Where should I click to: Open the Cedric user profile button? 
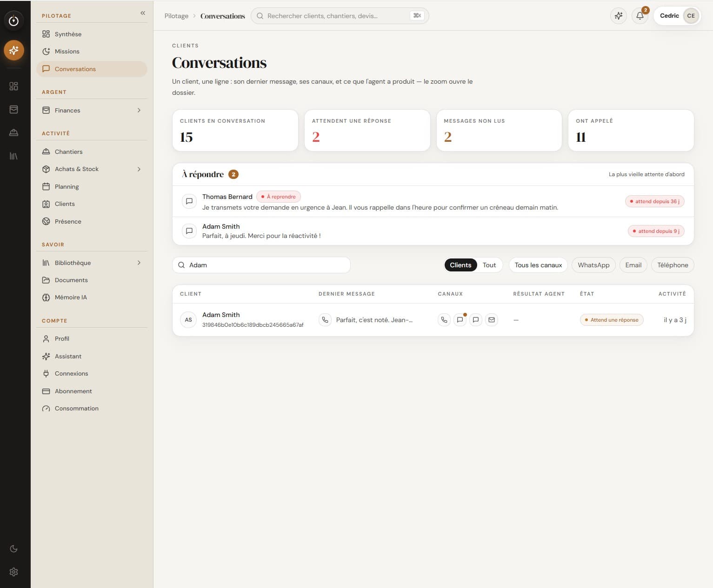[x=677, y=16]
